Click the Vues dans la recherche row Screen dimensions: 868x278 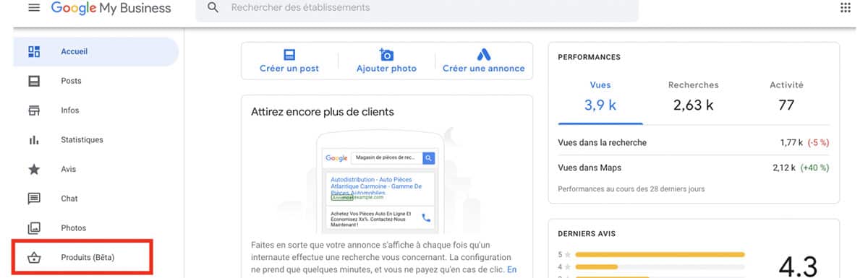pos(694,142)
